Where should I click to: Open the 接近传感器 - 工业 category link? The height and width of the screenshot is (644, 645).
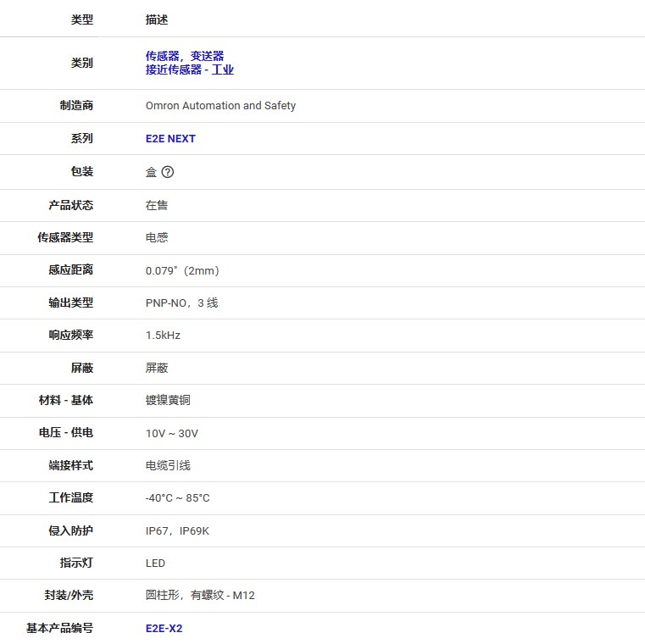(189, 69)
